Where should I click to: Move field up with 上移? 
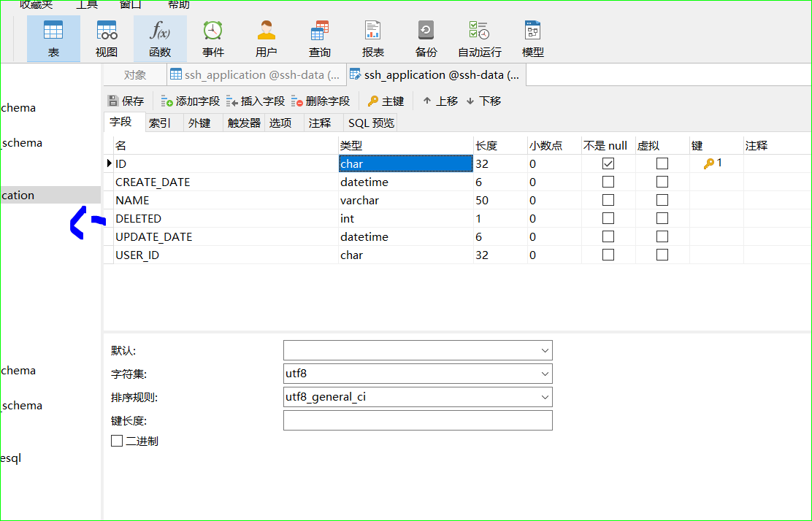[x=440, y=101]
